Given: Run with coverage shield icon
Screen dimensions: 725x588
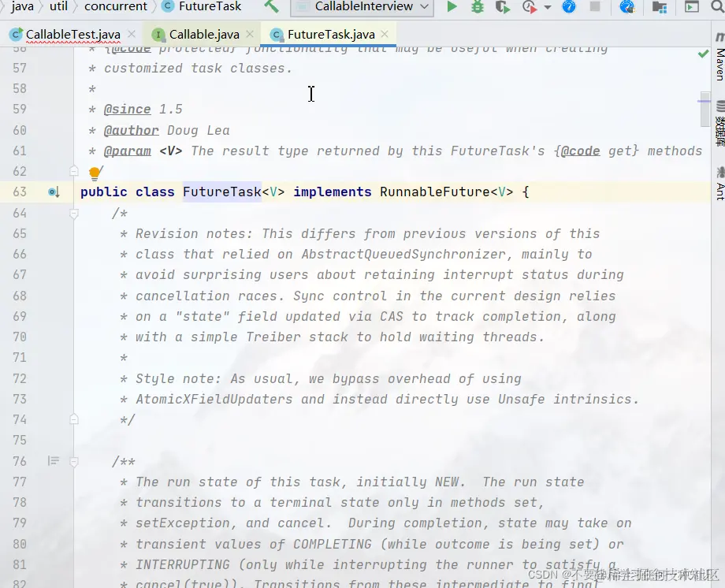Looking at the screenshot, I should (x=502, y=7).
